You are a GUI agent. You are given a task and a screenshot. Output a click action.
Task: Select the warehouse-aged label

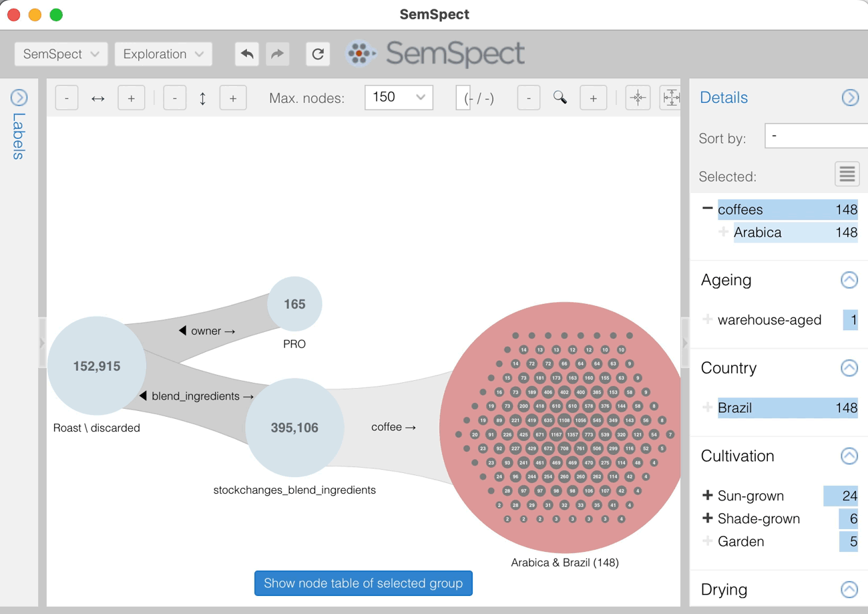[769, 320]
